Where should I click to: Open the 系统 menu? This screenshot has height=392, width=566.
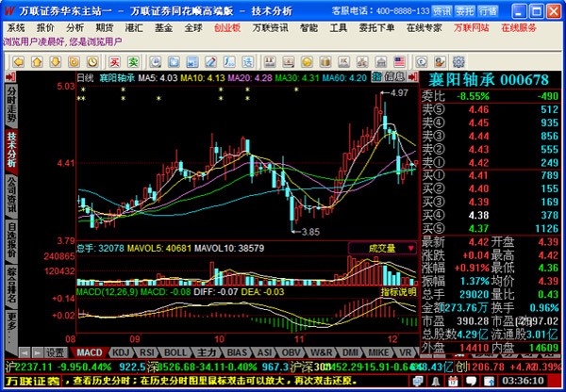click(16, 28)
